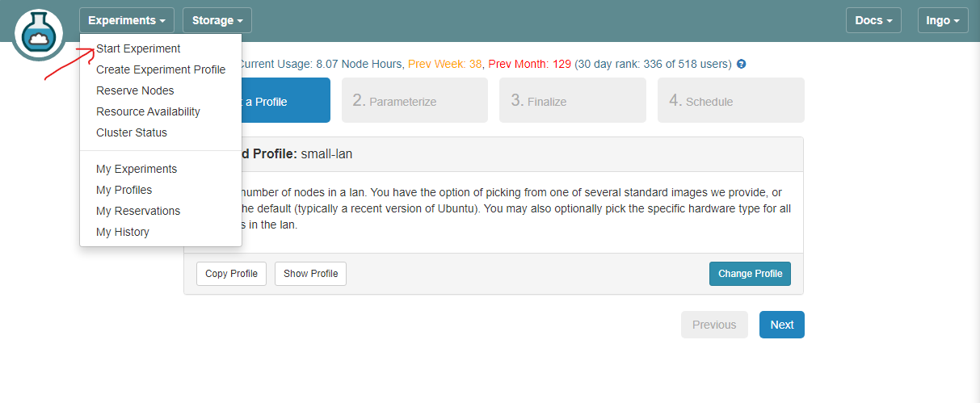Select Start Experiment from the menu

138,48
